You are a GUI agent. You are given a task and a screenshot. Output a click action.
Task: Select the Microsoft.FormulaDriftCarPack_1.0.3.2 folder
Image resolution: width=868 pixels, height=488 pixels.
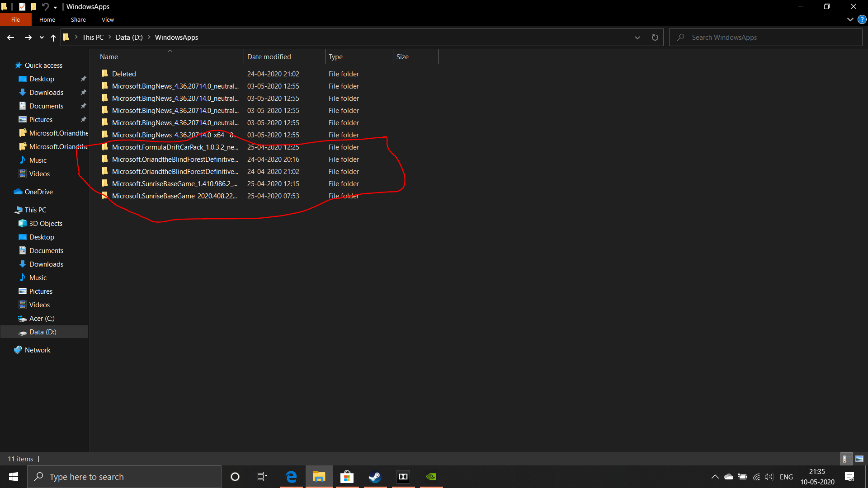tap(175, 147)
